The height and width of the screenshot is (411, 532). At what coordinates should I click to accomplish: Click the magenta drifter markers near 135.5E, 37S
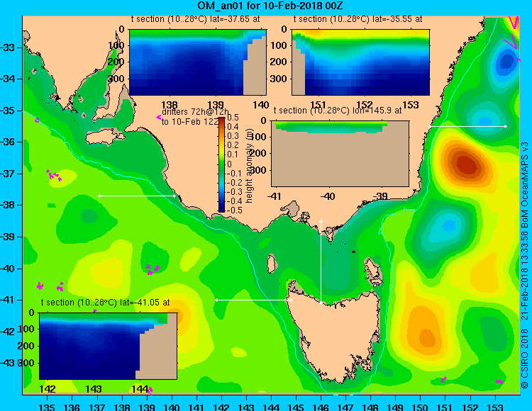pos(54,175)
